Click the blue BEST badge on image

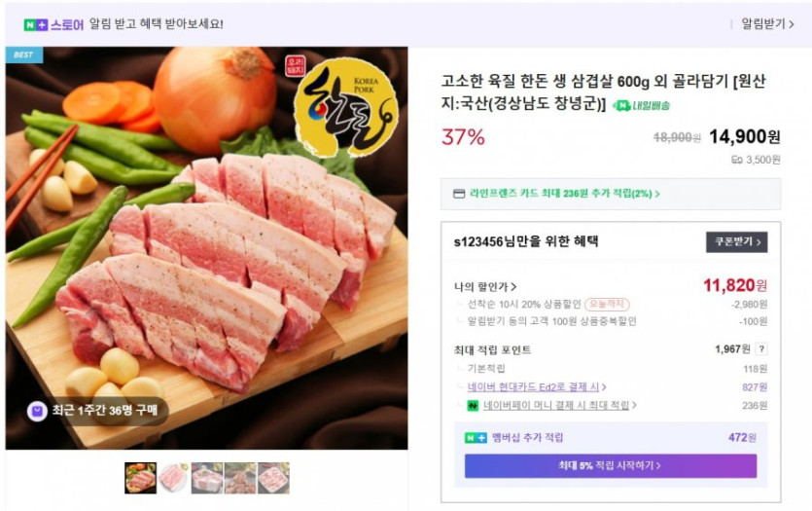22,55
